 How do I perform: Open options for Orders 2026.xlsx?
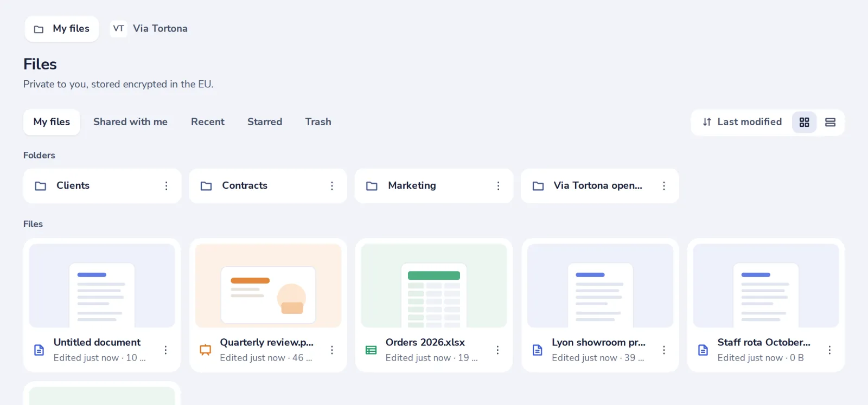click(497, 350)
